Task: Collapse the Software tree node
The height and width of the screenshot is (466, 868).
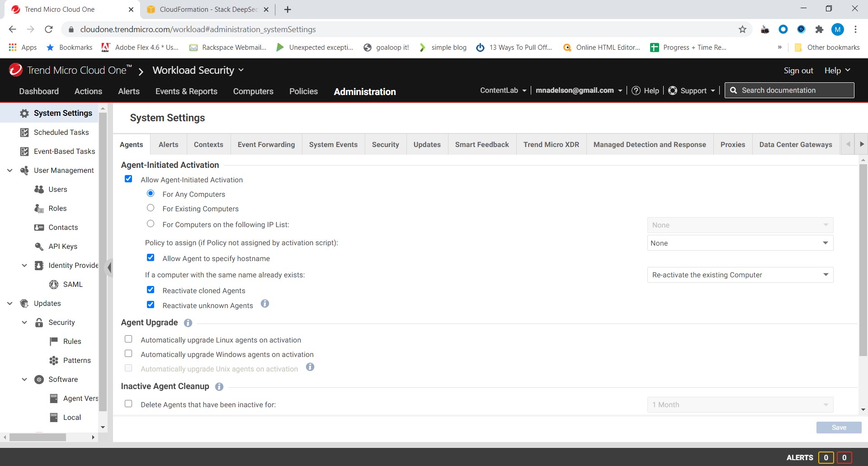Action: pos(24,379)
